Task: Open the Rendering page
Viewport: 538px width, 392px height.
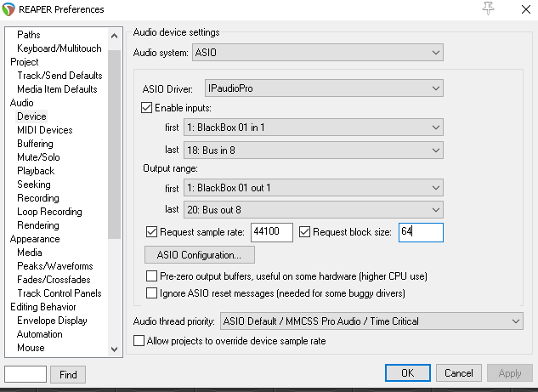Action: [38, 225]
